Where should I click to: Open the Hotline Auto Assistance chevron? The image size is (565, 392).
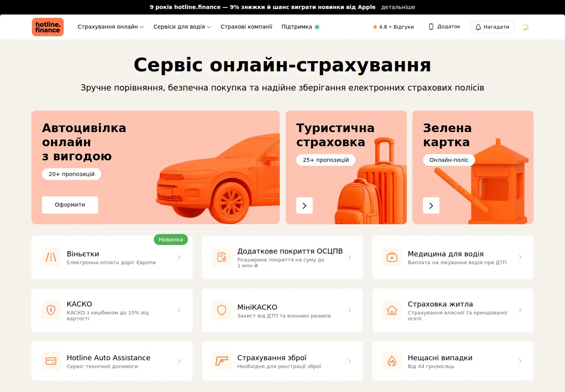(x=179, y=361)
